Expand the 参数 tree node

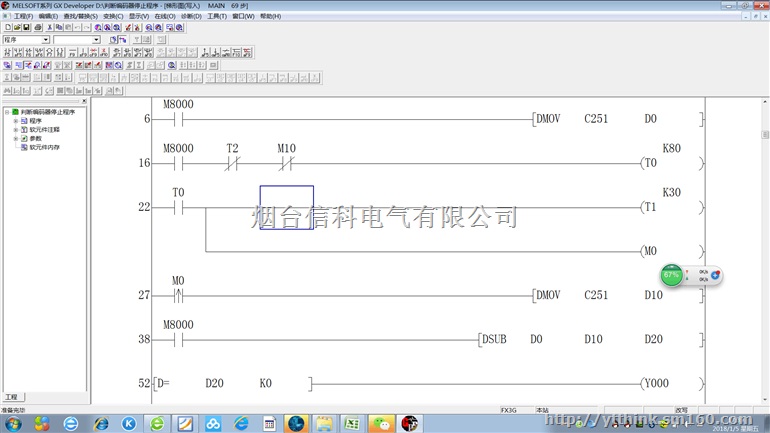tap(16, 138)
